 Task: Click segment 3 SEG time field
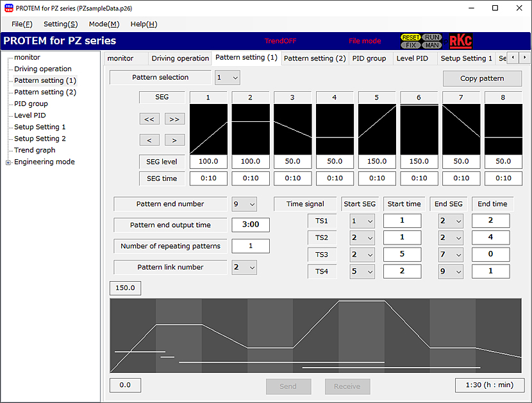coord(293,178)
